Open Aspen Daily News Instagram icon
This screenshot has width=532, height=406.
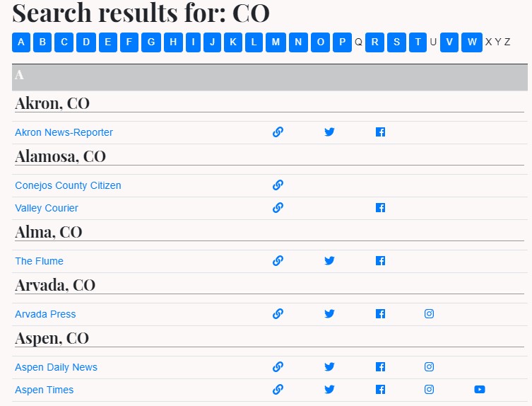point(429,367)
